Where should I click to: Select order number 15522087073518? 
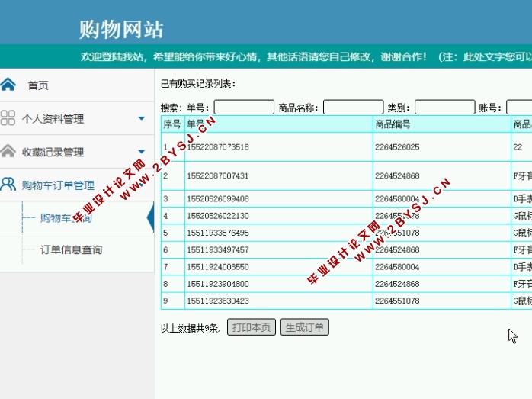218,147
